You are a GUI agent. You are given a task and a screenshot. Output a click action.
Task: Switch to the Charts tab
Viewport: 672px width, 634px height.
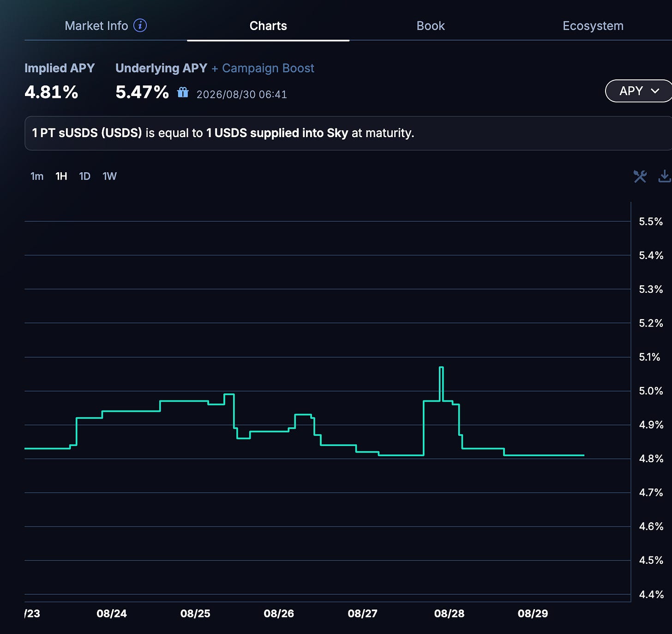[x=268, y=26]
